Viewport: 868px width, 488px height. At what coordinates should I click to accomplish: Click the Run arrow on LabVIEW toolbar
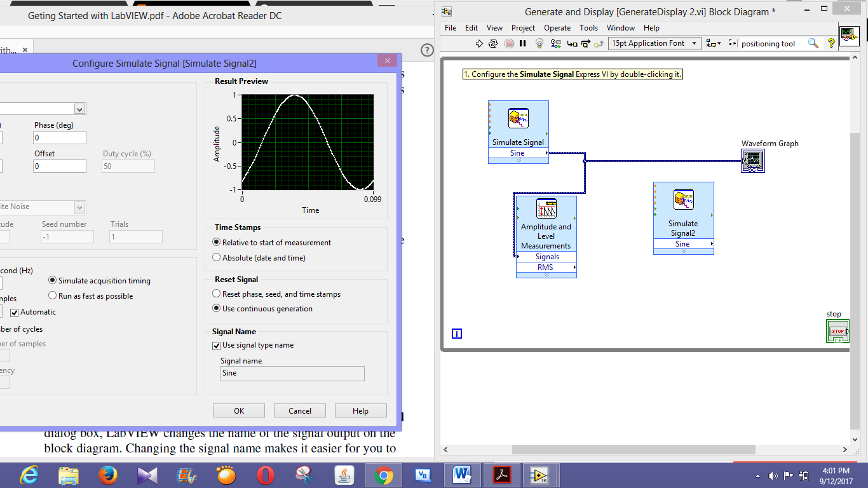478,43
